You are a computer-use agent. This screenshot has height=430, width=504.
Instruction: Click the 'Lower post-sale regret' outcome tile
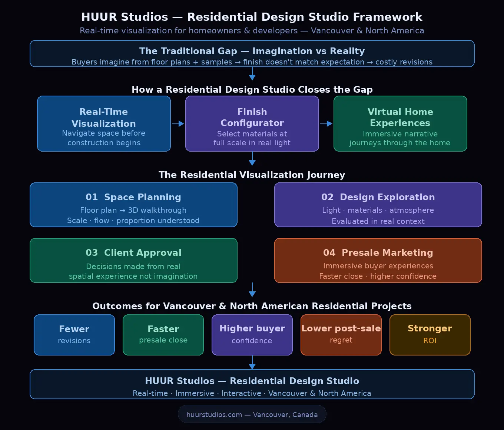pos(341,335)
